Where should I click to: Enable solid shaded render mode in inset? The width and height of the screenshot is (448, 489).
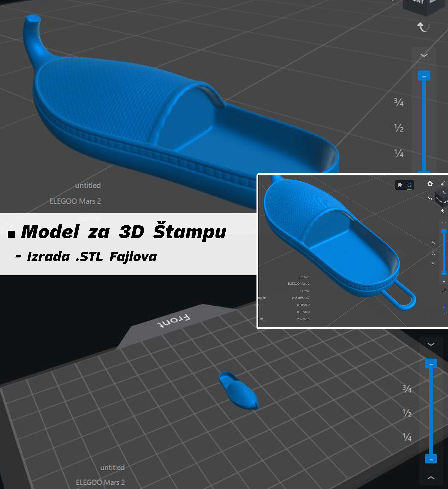click(400, 185)
